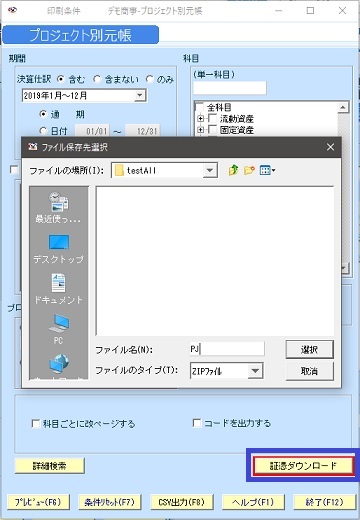The image size is (360, 520).
Task: Enable コードを出力する option
Action: pyautogui.click(x=197, y=423)
